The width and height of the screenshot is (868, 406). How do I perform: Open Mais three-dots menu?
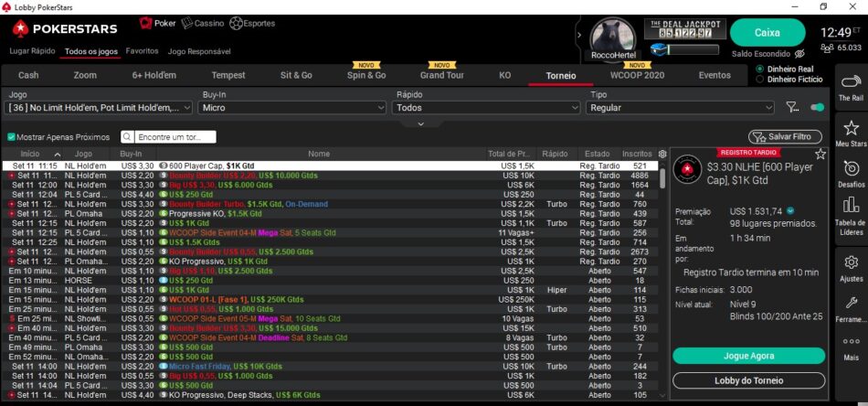pos(851,342)
